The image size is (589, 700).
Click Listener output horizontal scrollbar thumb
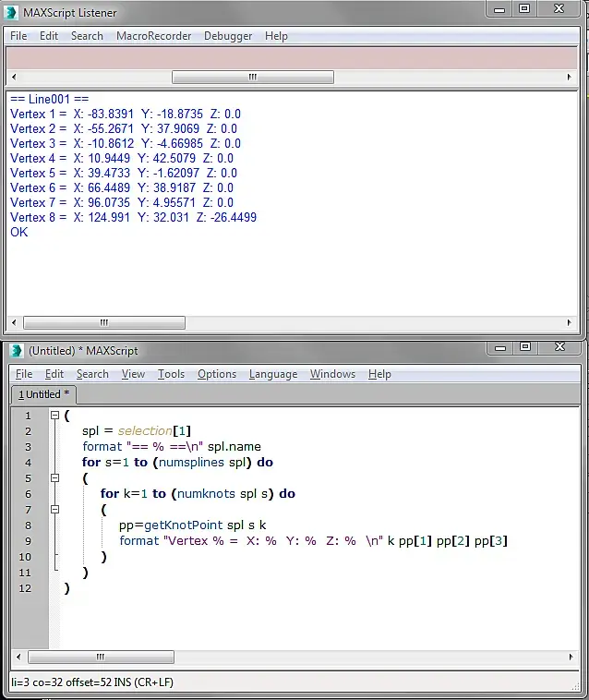click(x=104, y=322)
